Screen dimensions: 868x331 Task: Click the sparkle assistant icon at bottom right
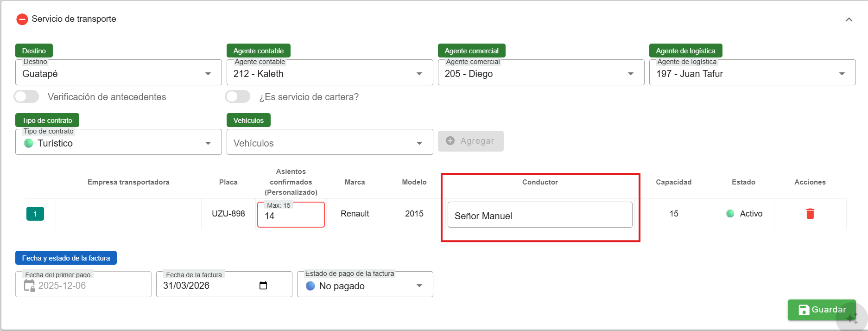click(x=851, y=318)
